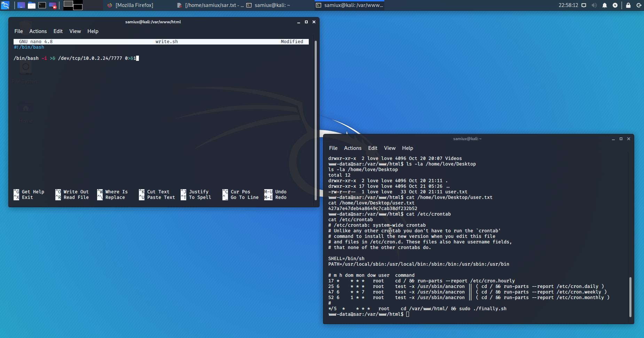Open notifications bell tray icon

tap(605, 5)
